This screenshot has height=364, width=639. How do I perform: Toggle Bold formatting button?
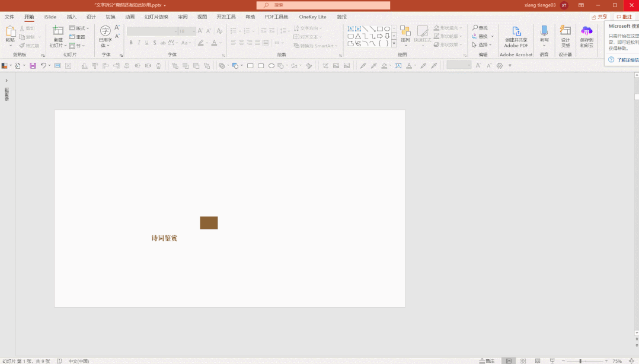tap(131, 43)
